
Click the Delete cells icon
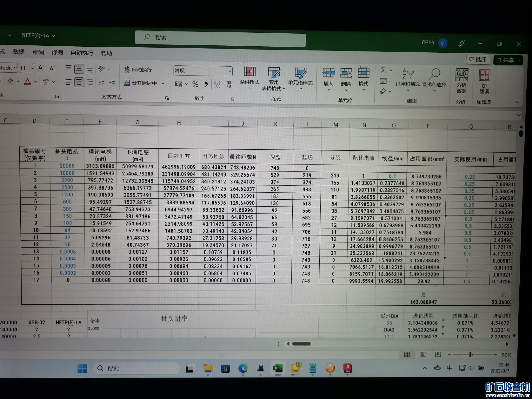[346, 73]
